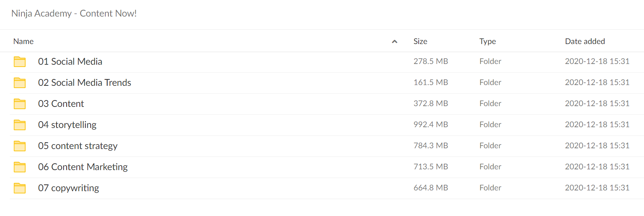The width and height of the screenshot is (644, 216).
Task: Select the 07 copywriting folder icon
Action: click(x=20, y=188)
